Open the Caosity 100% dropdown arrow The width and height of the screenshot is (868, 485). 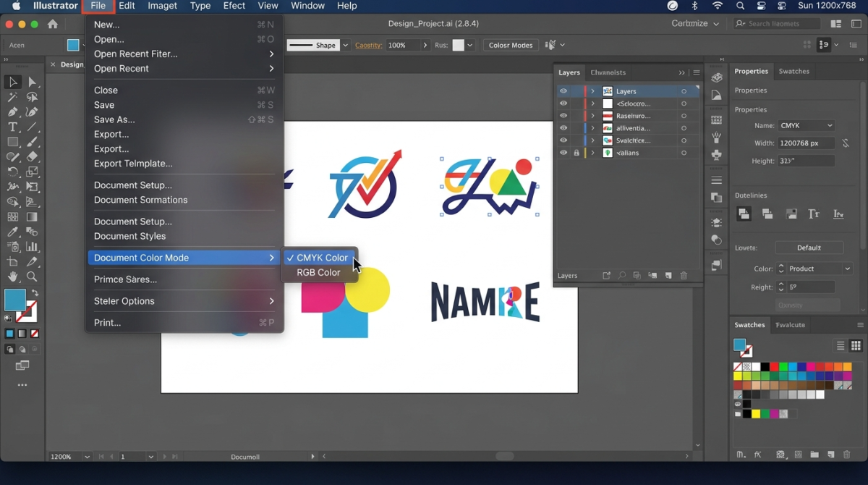coord(425,45)
